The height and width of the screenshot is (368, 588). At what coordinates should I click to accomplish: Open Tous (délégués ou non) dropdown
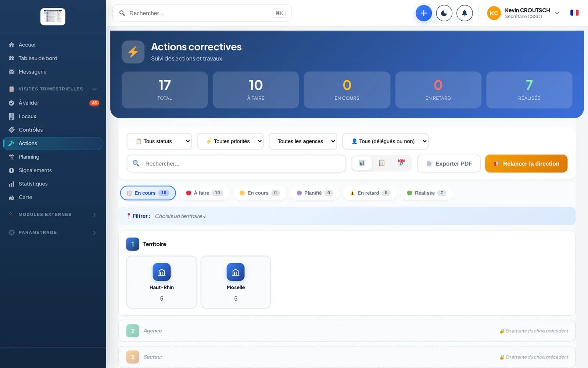pos(386,141)
